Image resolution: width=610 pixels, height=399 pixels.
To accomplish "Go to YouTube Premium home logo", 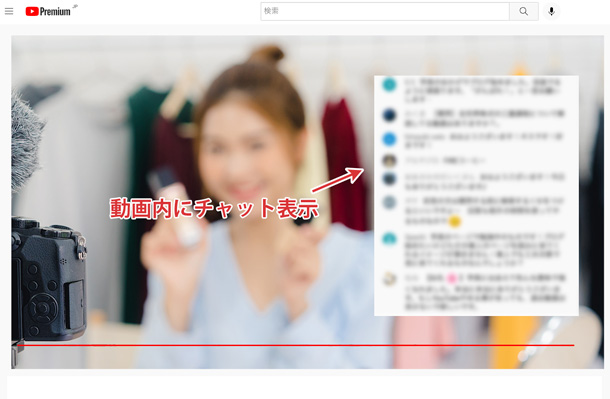I will pyautogui.click(x=48, y=11).
